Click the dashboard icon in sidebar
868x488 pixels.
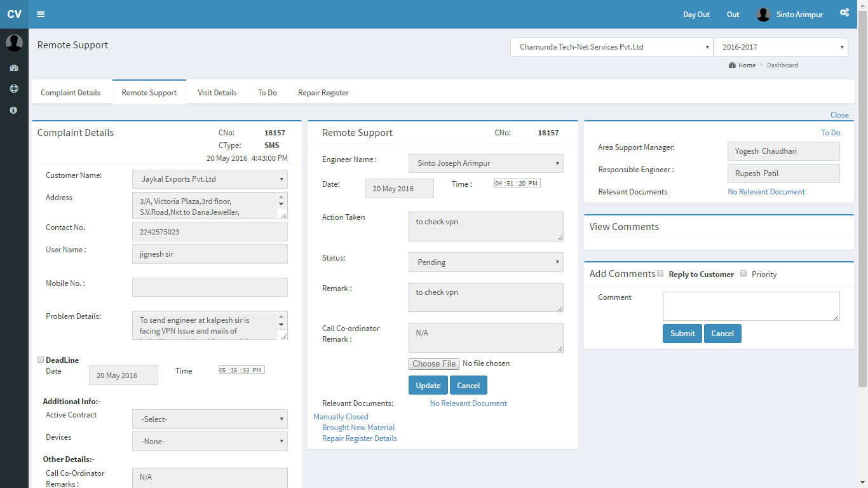click(14, 68)
